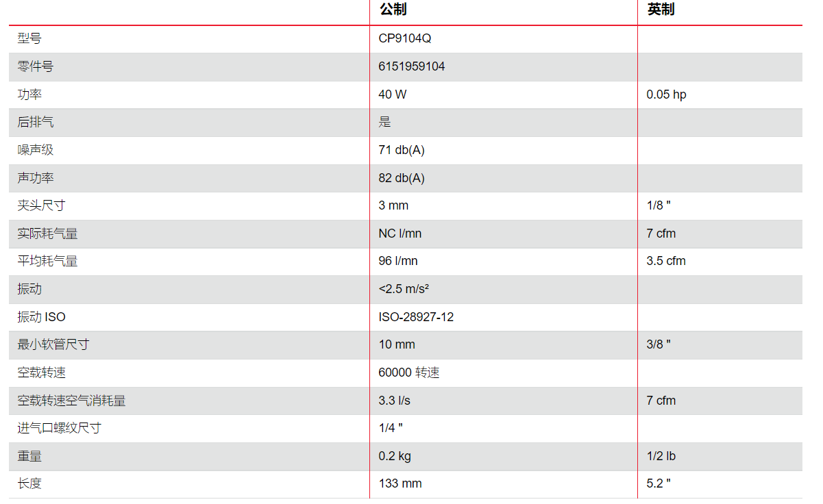The image size is (823, 504).
Task: Click the NC l/mn value
Action: (400, 234)
